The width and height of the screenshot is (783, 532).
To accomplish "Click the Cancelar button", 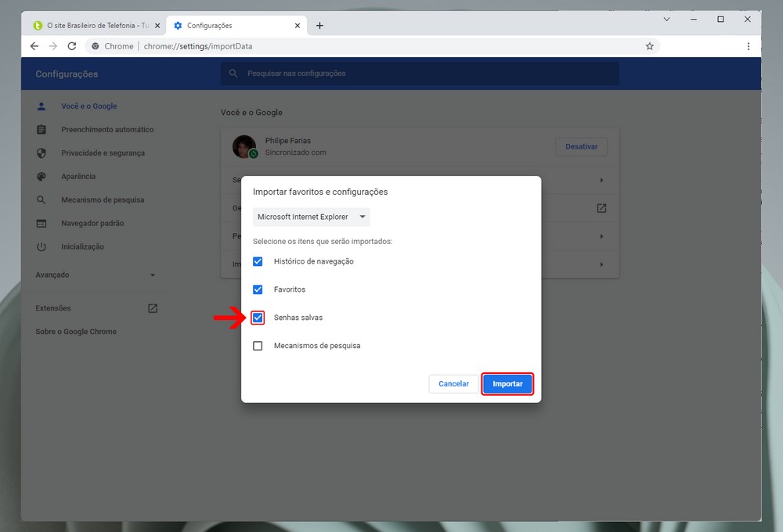I will click(x=453, y=384).
